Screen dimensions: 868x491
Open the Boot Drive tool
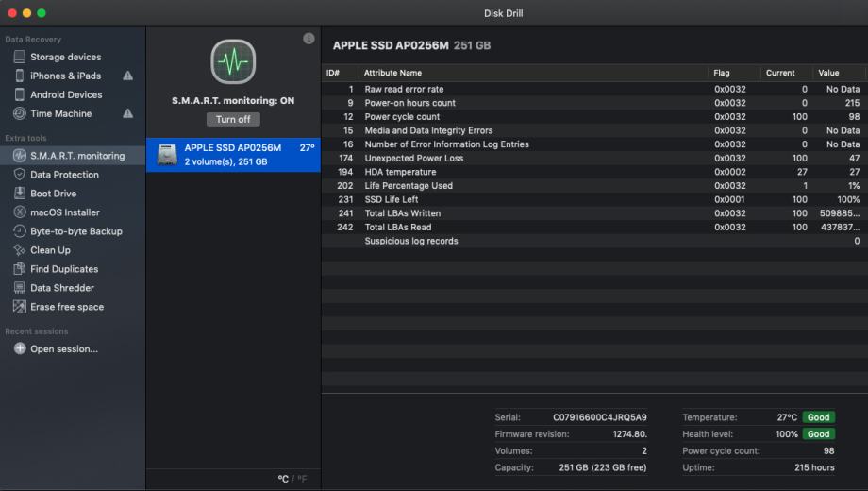[x=53, y=194]
